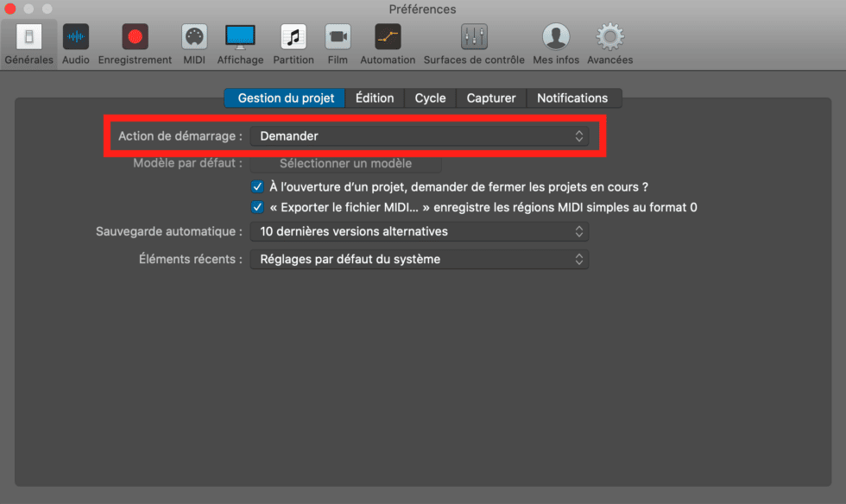Open the Mes infos preferences pane
The width and height of the screenshot is (846, 504).
point(556,44)
